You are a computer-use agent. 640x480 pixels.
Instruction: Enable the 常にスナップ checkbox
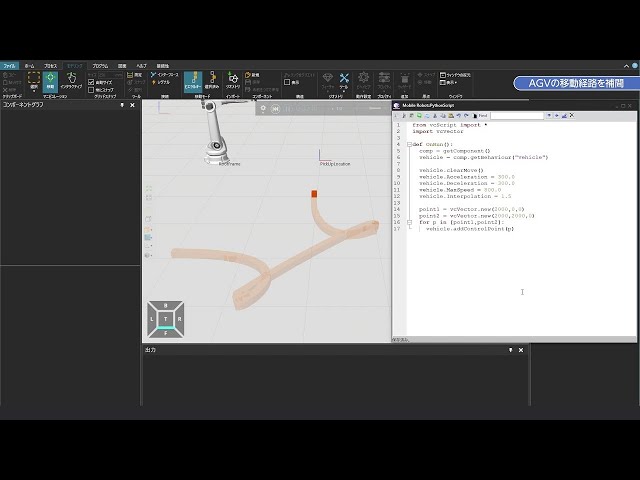click(91, 90)
